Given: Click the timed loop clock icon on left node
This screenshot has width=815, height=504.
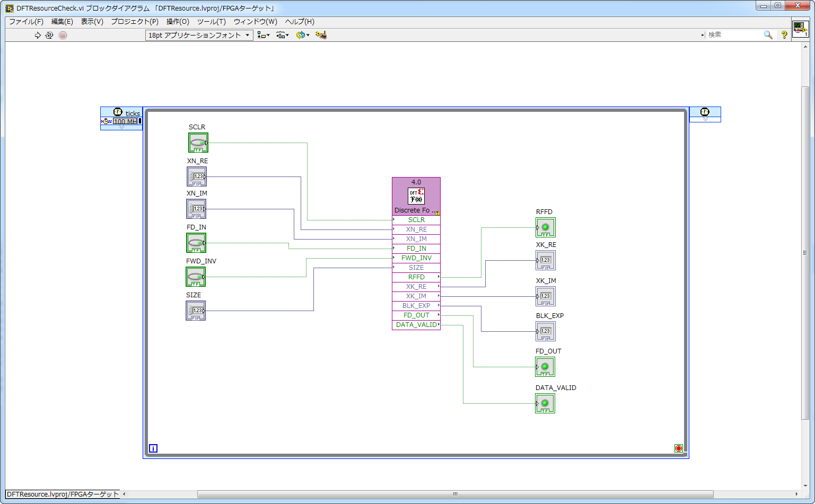Looking at the screenshot, I should pos(118,112).
